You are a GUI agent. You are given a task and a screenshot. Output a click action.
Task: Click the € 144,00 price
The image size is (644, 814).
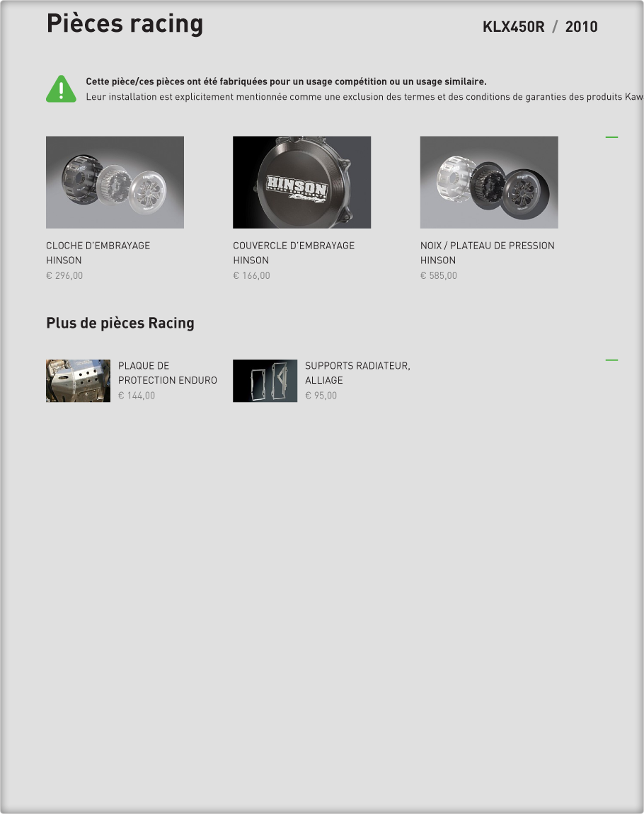click(137, 396)
